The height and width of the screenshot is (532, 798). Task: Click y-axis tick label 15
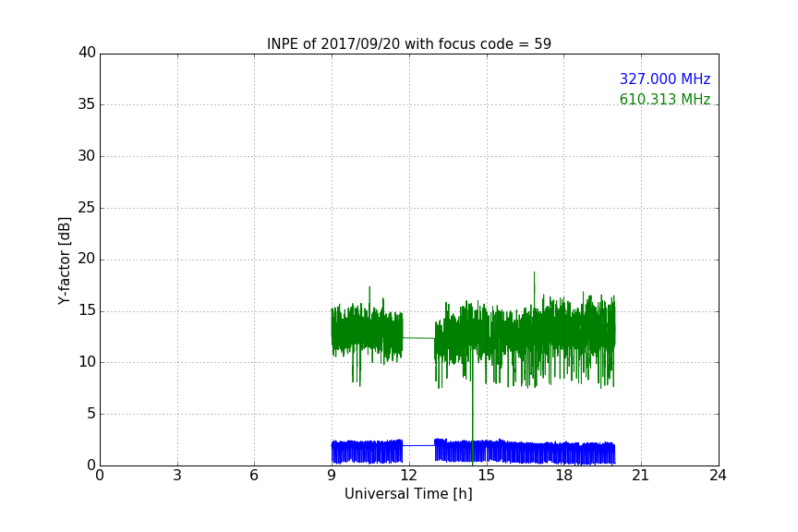pos(87,310)
